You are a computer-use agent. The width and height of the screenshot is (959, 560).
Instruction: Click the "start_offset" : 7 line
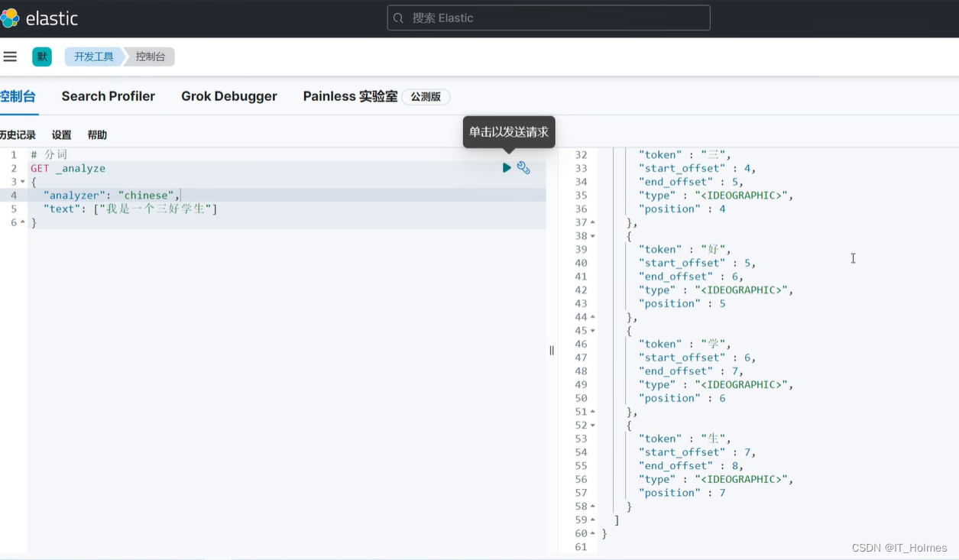pyautogui.click(x=697, y=452)
